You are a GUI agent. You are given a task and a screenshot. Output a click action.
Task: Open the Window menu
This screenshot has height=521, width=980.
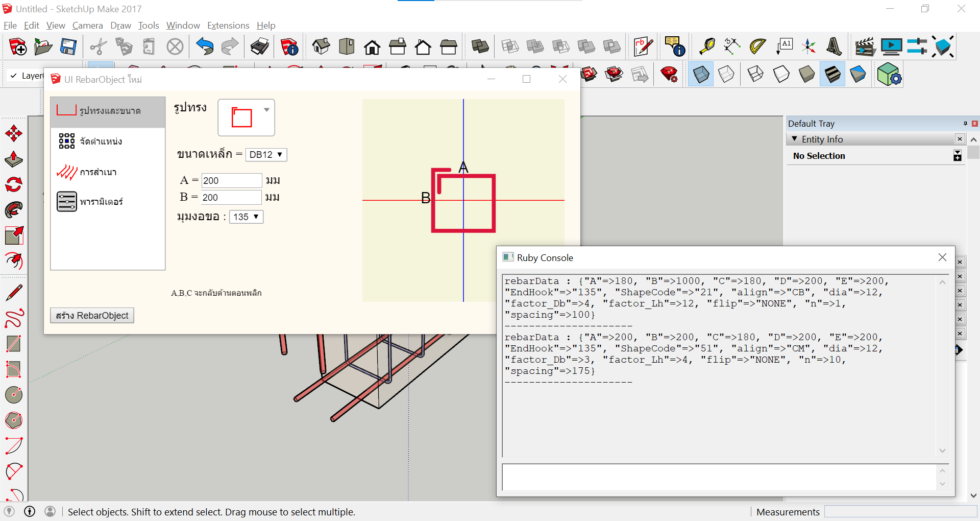pos(183,26)
